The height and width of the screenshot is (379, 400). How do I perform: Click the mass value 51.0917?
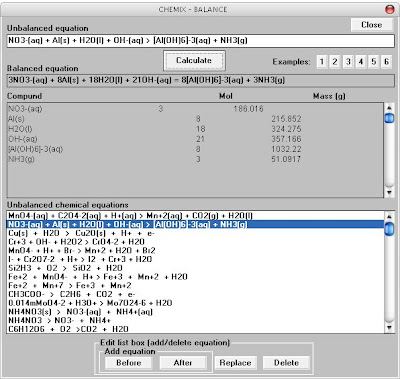coord(286,159)
